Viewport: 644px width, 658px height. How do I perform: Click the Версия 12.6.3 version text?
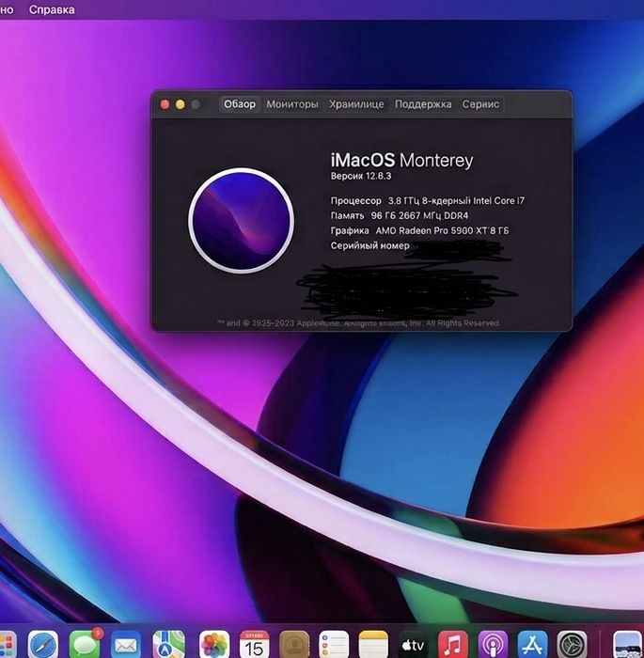point(361,176)
